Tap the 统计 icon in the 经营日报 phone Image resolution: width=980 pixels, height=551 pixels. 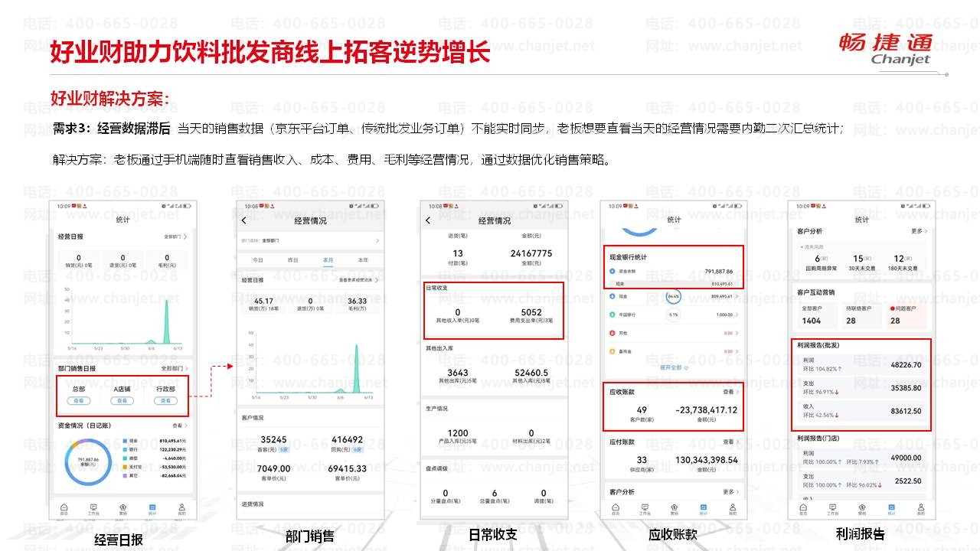coord(152,508)
